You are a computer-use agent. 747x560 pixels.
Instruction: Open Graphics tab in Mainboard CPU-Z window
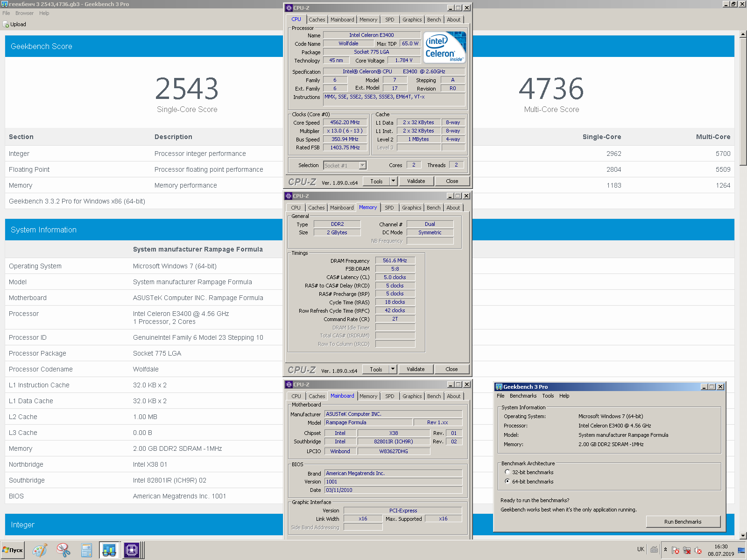(x=412, y=396)
